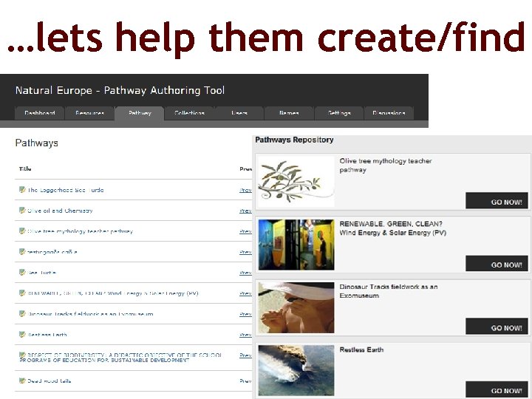Click edit icon beside Dead wood tails row

pyautogui.click(x=22, y=381)
